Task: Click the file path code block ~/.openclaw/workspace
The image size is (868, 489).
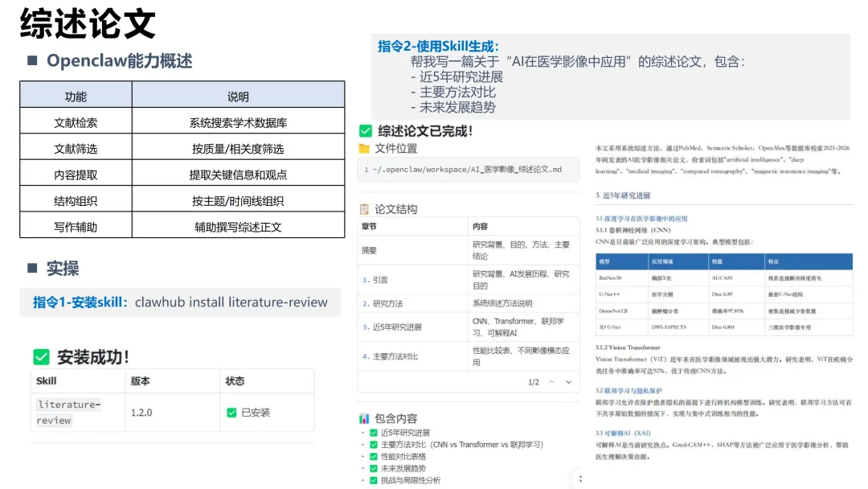Action: (469, 170)
